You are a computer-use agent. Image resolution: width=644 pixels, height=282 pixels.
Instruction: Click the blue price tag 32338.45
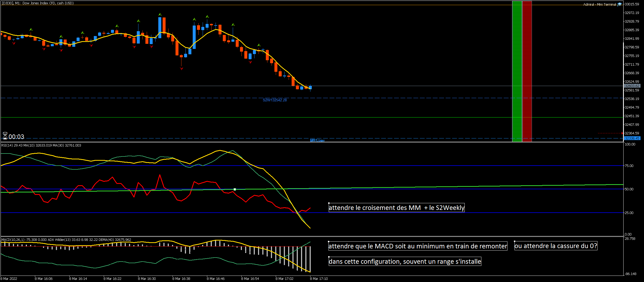coord(632,138)
